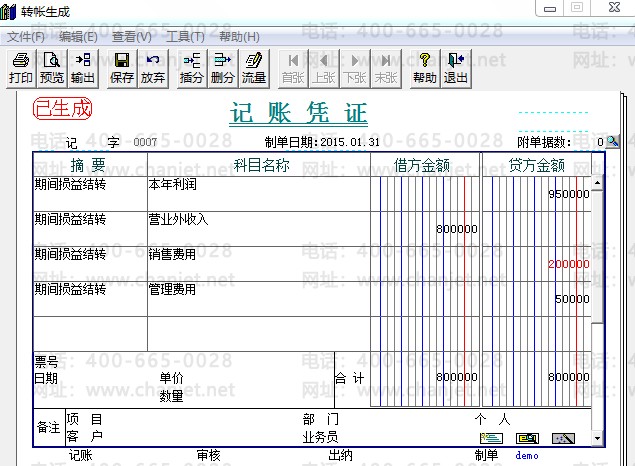Delete an entry row with 删分
Image resolution: width=635 pixels, height=466 pixels.
click(223, 68)
